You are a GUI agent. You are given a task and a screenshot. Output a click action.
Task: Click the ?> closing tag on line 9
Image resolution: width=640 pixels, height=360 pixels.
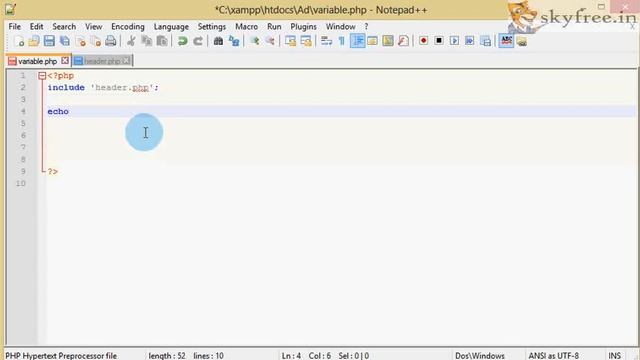coord(53,172)
